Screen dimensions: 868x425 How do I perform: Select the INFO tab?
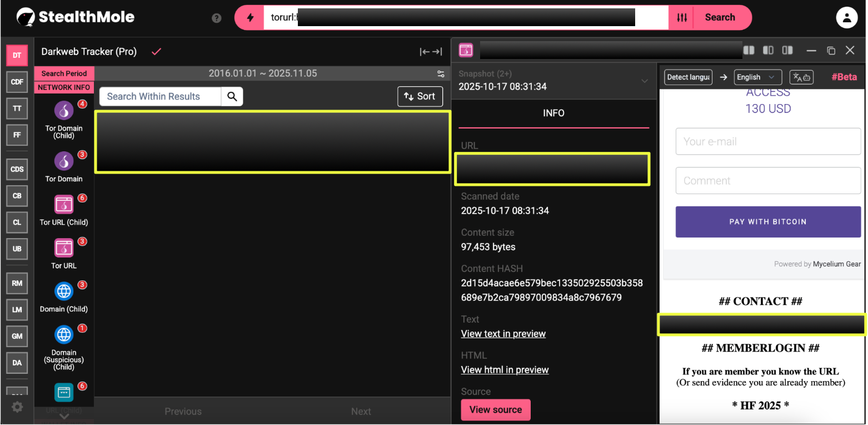[553, 113]
